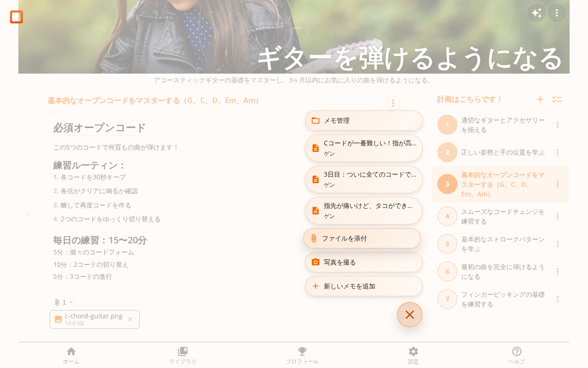Viewport: 588px width, 368px height.
Task: Open プロフィール tab
Action: [302, 356]
